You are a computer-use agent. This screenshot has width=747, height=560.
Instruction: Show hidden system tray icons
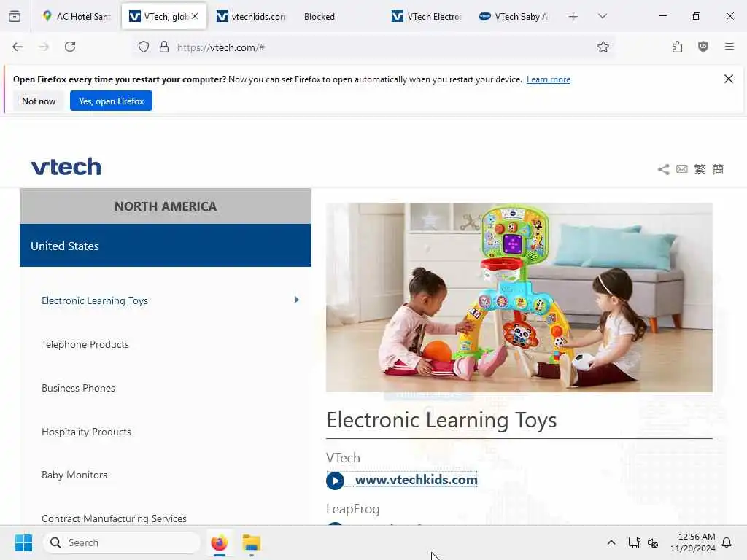[611, 542]
